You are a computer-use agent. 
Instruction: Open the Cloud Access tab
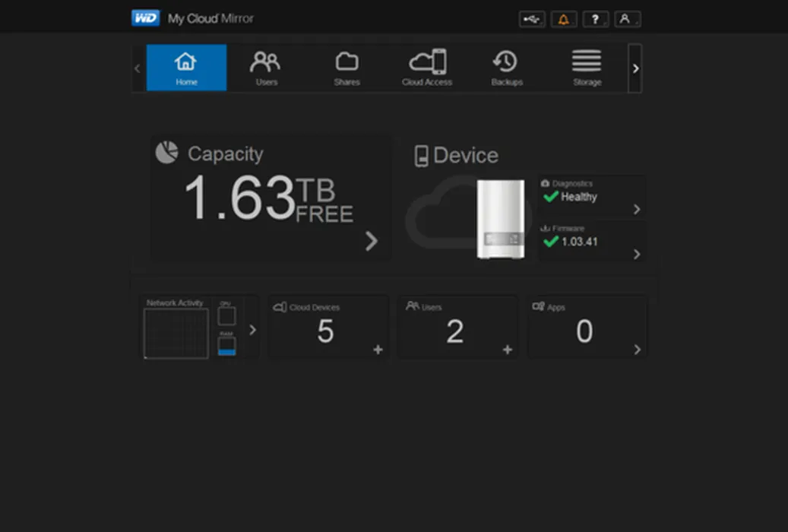tap(427, 68)
